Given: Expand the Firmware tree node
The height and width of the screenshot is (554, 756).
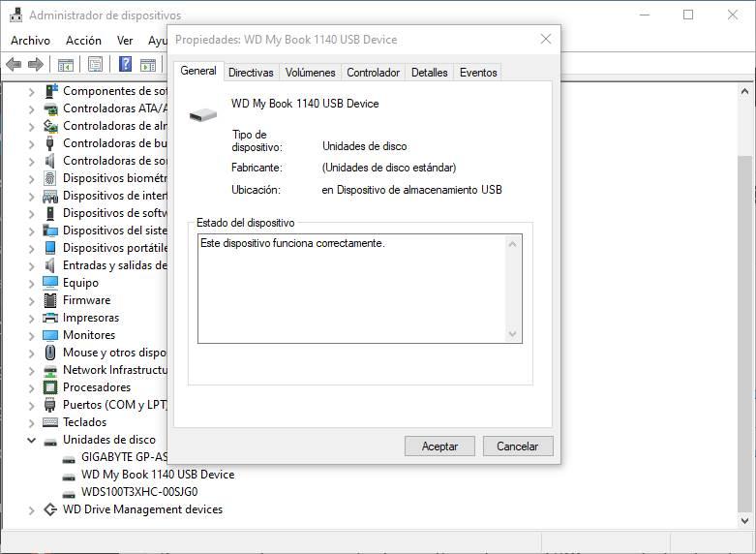Looking at the screenshot, I should tap(31, 300).
